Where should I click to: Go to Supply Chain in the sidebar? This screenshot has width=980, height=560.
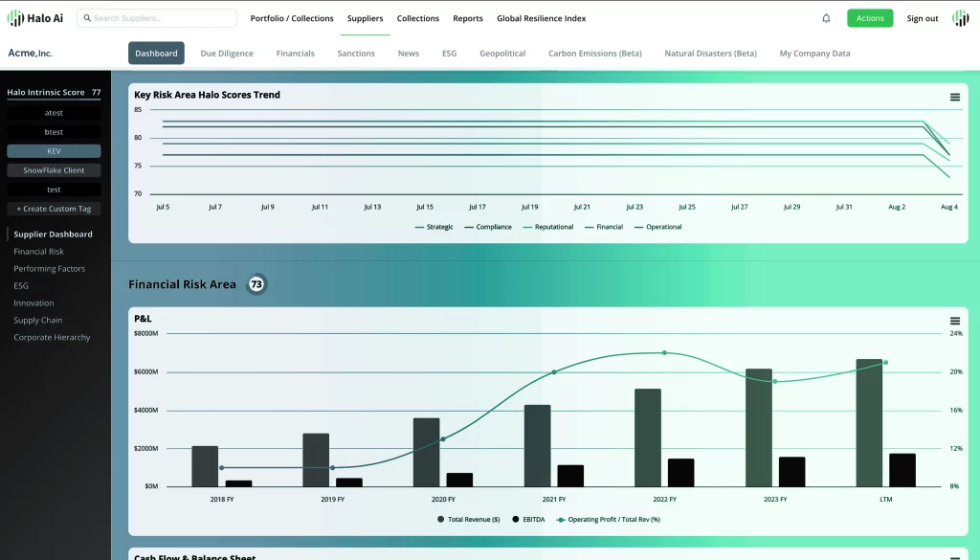tap(38, 320)
